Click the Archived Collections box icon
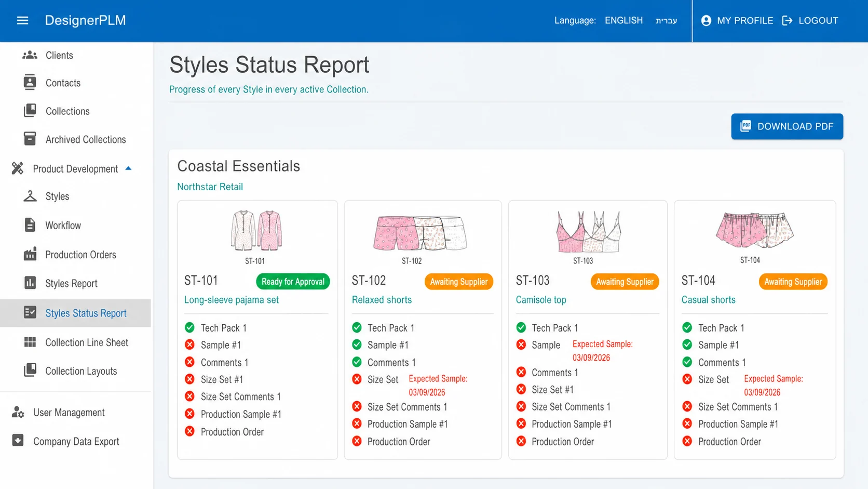The height and width of the screenshot is (489, 868). [x=30, y=139]
